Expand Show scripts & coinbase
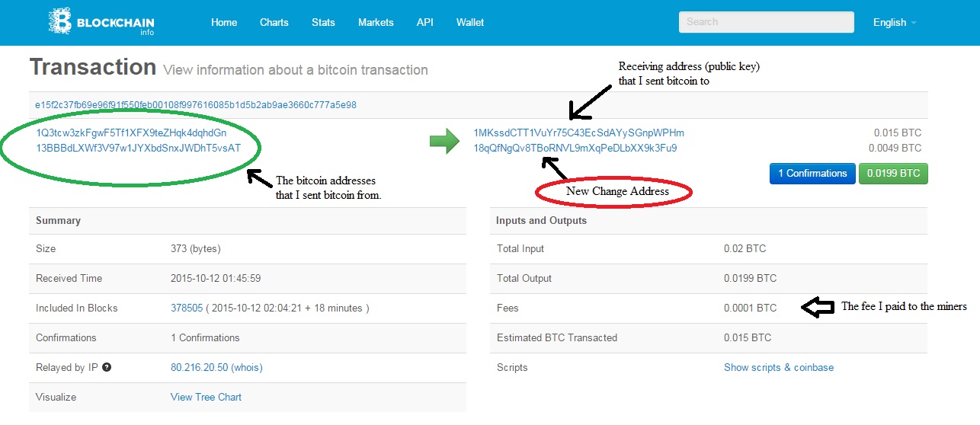980x425 pixels. tap(778, 367)
